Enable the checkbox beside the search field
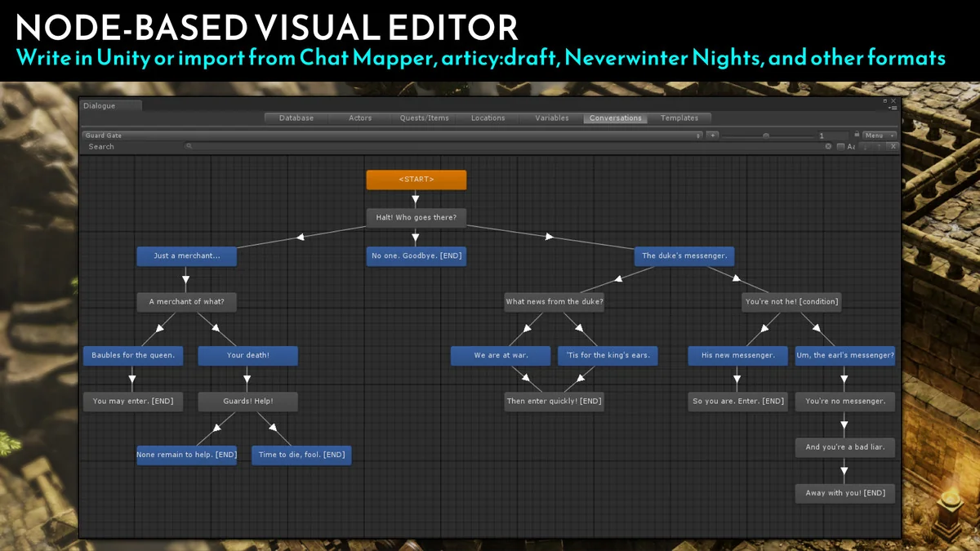Viewport: 980px width, 551px height. click(x=840, y=146)
